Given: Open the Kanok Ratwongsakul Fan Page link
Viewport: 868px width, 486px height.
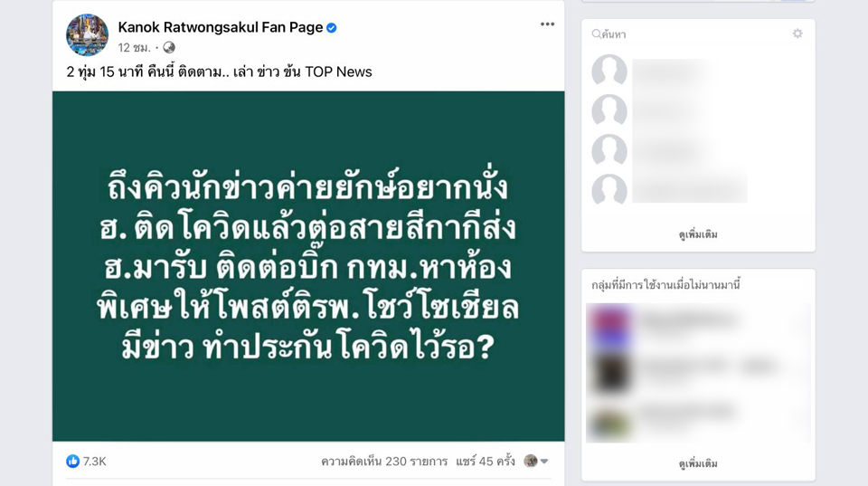Looking at the screenshot, I should (221, 27).
